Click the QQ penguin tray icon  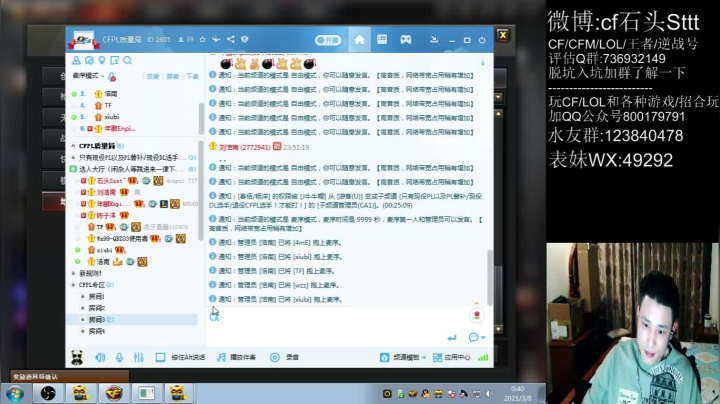[426, 394]
